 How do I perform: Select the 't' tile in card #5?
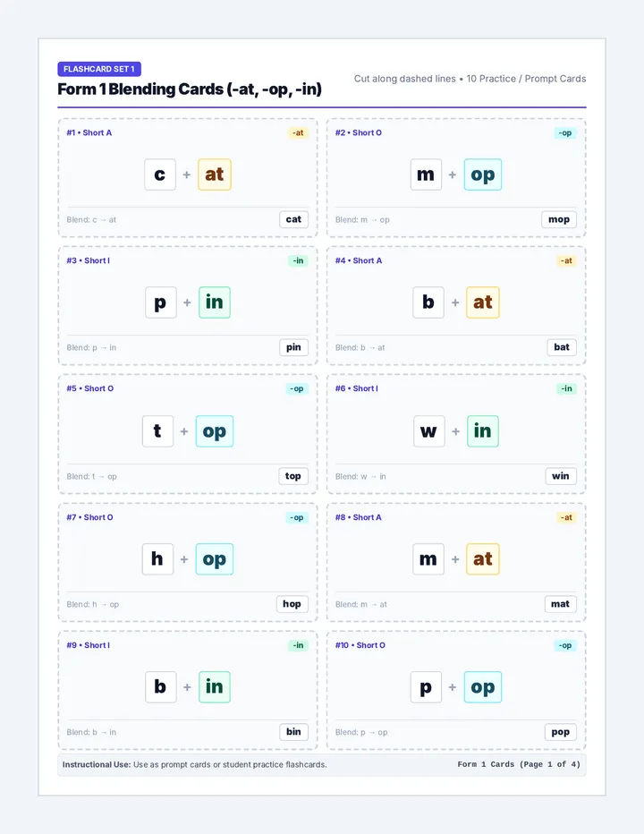coord(158,431)
